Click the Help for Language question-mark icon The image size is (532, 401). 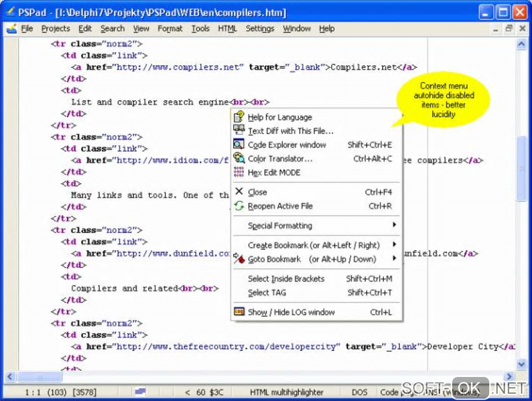coord(239,117)
